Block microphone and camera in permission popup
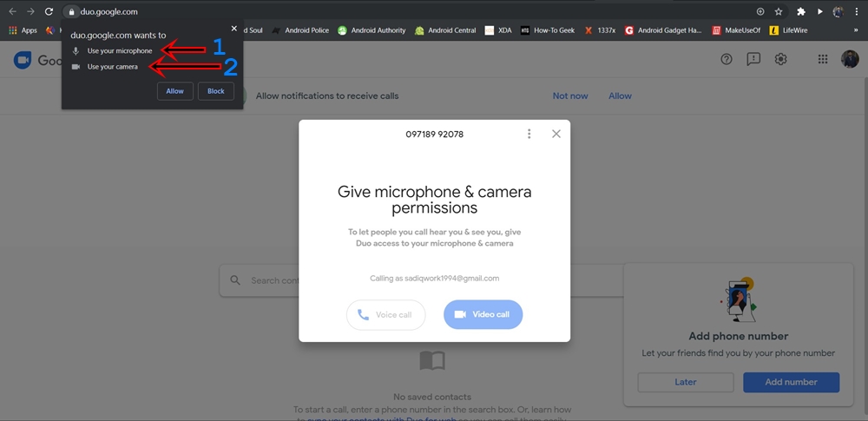Image resolution: width=868 pixels, height=421 pixels. pyautogui.click(x=216, y=91)
